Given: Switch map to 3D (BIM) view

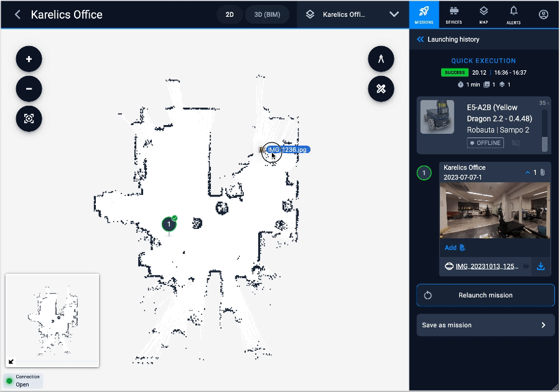Looking at the screenshot, I should pos(267,14).
